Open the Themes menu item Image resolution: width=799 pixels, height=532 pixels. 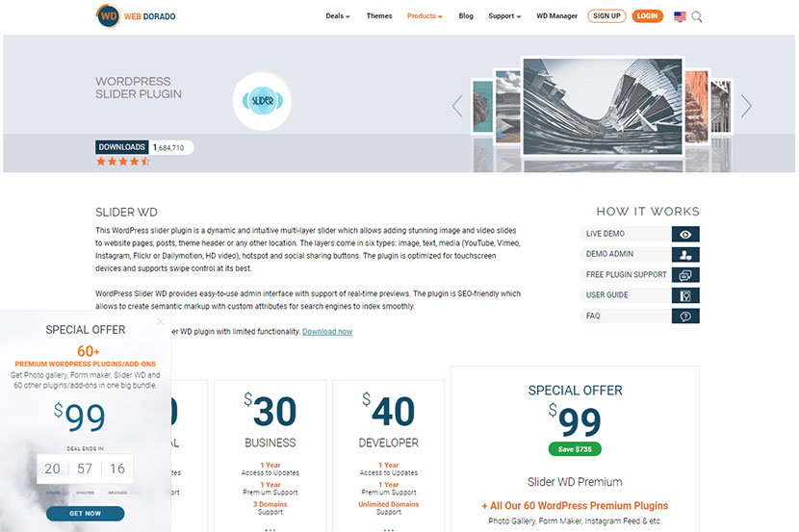[x=379, y=16]
